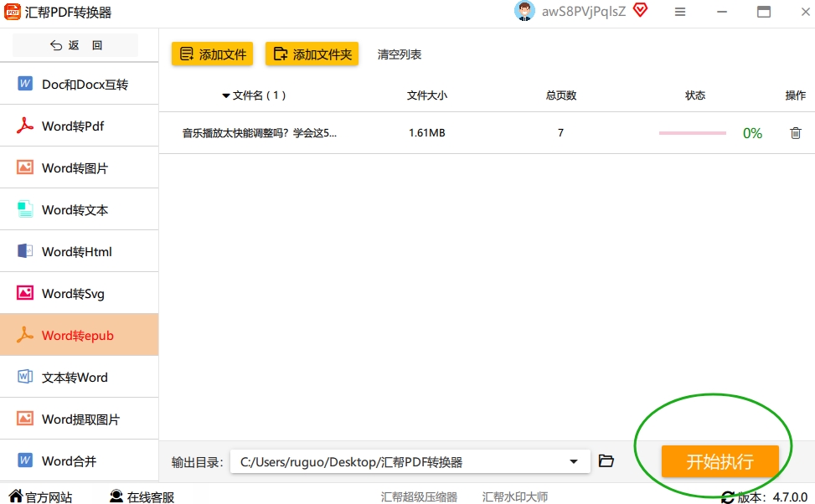Viewport: 815px width, 504px height.
Task: Close the converter window
Action: [806, 12]
